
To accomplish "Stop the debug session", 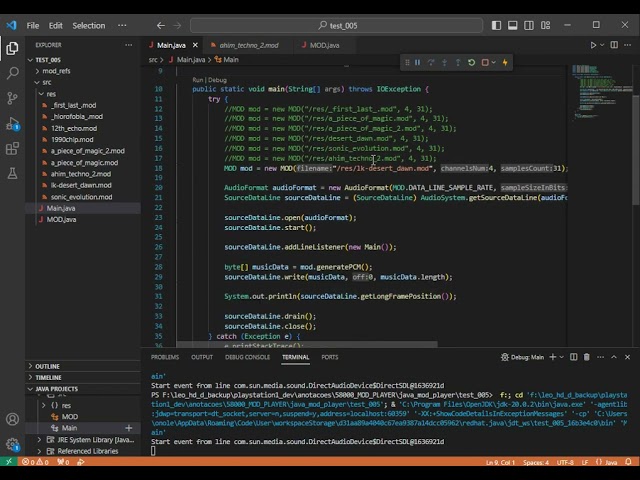I will [485, 62].
